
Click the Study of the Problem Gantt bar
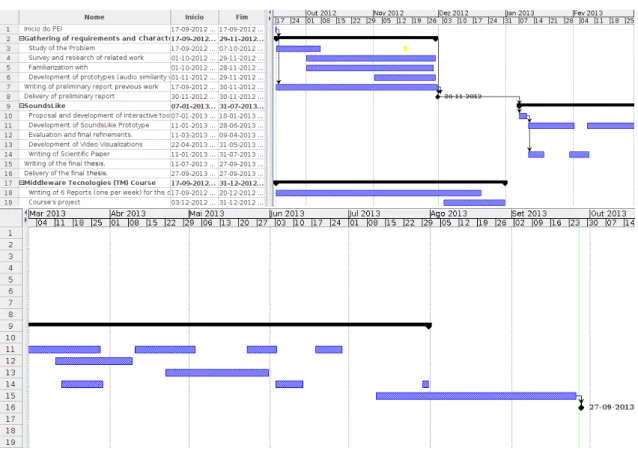(x=298, y=49)
